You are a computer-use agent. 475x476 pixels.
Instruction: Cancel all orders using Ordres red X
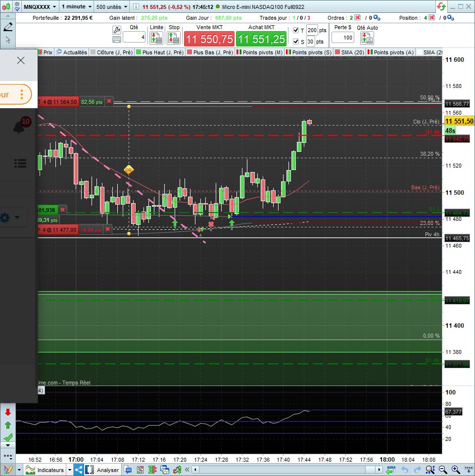coord(357,18)
